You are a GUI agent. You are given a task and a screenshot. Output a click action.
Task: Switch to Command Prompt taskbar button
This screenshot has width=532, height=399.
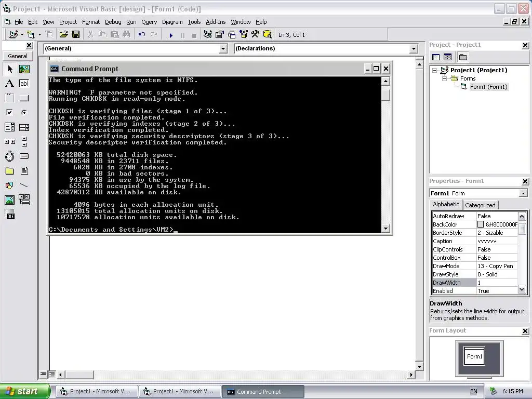(x=263, y=392)
